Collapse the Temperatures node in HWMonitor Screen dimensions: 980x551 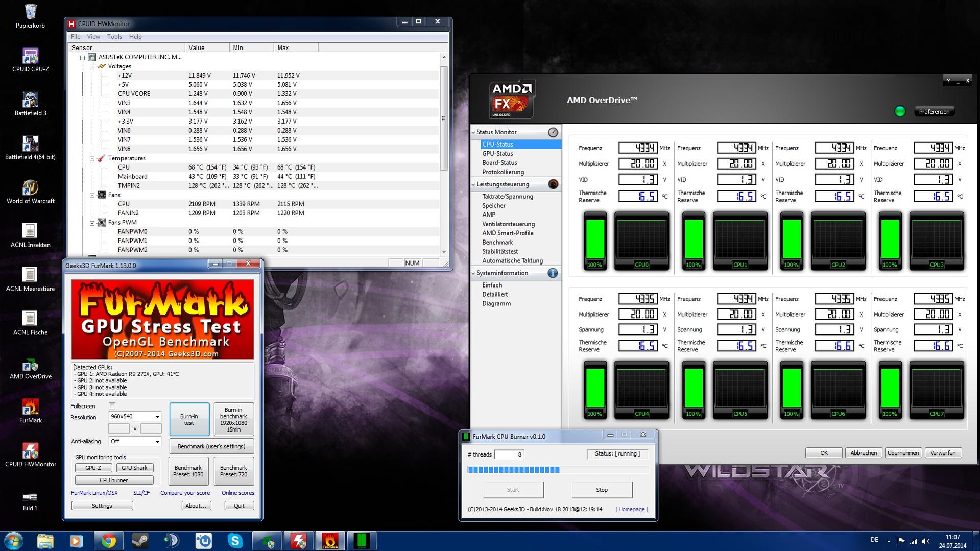click(92, 158)
